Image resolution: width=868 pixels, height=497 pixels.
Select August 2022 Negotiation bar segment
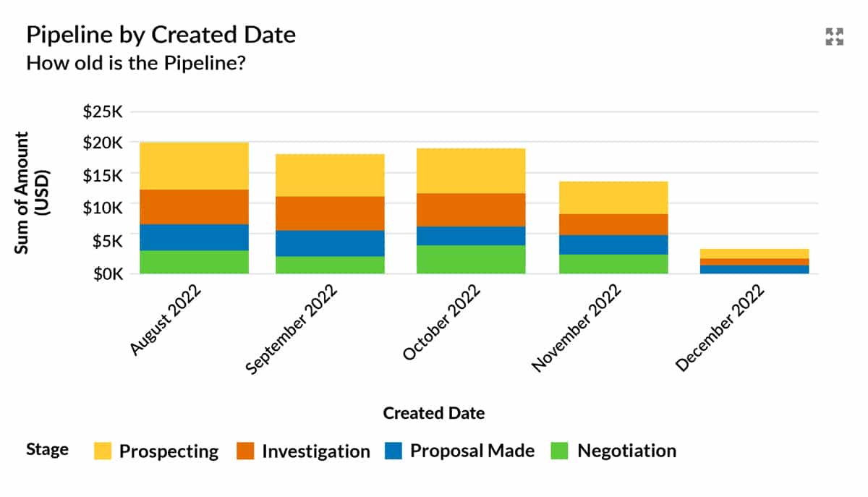(x=194, y=262)
